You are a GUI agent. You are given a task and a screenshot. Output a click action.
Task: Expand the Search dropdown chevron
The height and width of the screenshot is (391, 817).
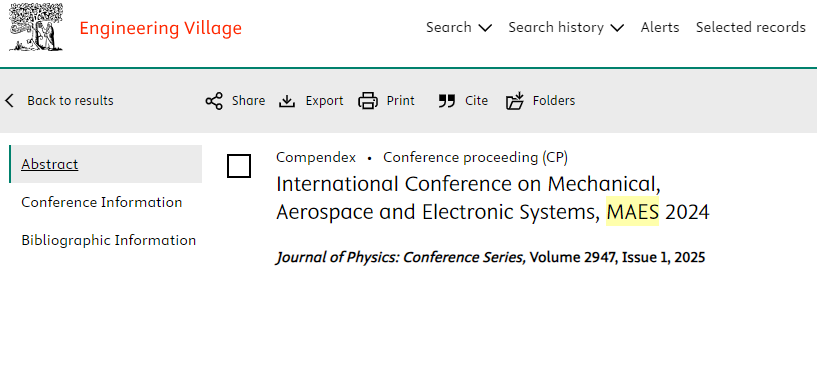[x=485, y=28]
